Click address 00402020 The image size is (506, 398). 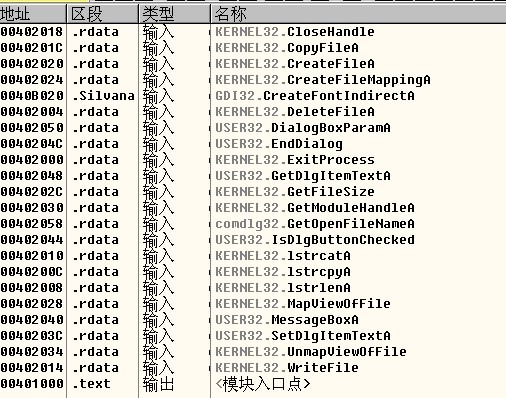pos(32,64)
